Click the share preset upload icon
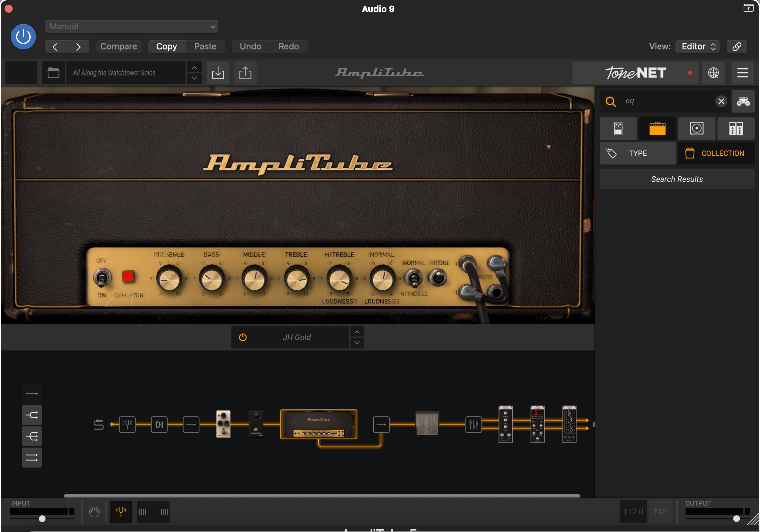The width and height of the screenshot is (760, 532). (x=245, y=73)
